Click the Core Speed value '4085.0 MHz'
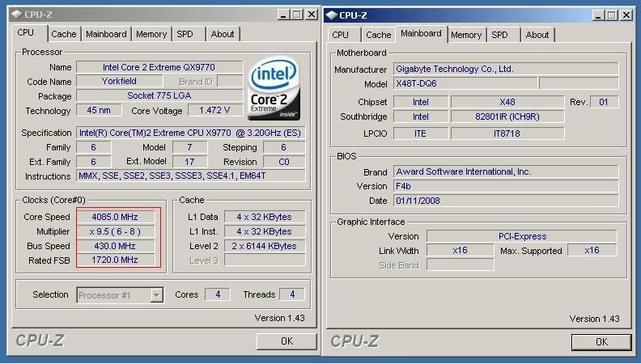 coord(115,217)
